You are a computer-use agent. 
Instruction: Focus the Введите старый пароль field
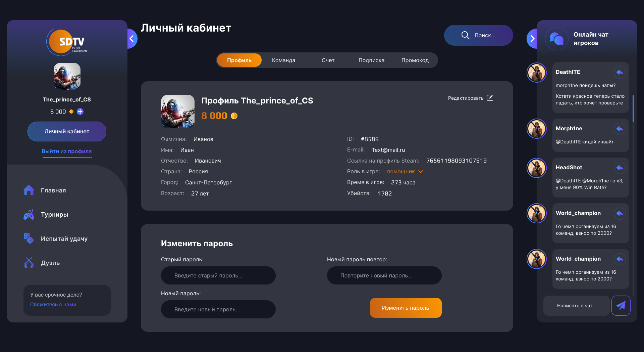point(218,275)
